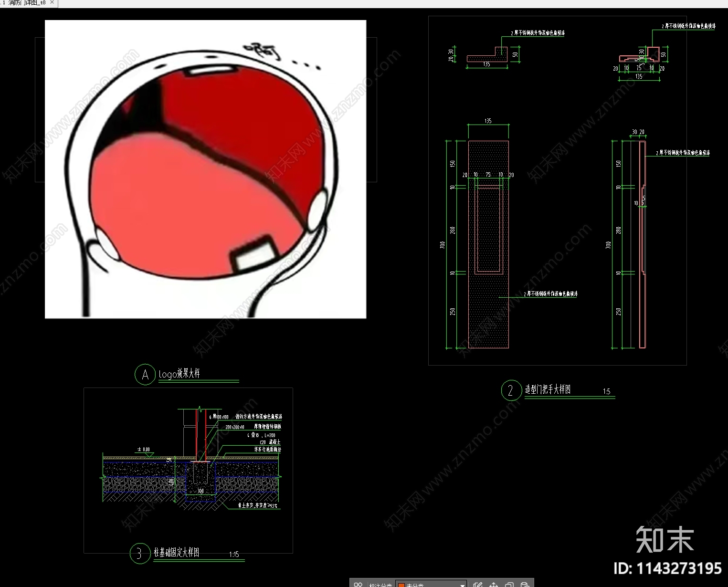
Task: Click the circled '2' detail marker
Action: click(511, 390)
